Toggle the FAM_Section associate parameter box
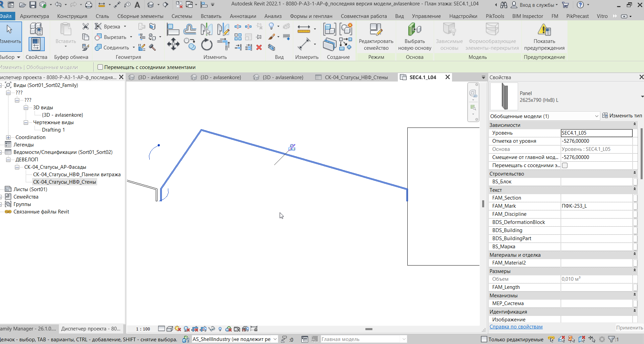 (x=635, y=198)
